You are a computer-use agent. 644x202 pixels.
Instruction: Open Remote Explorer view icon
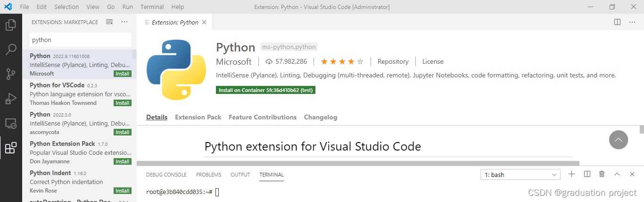point(10,124)
